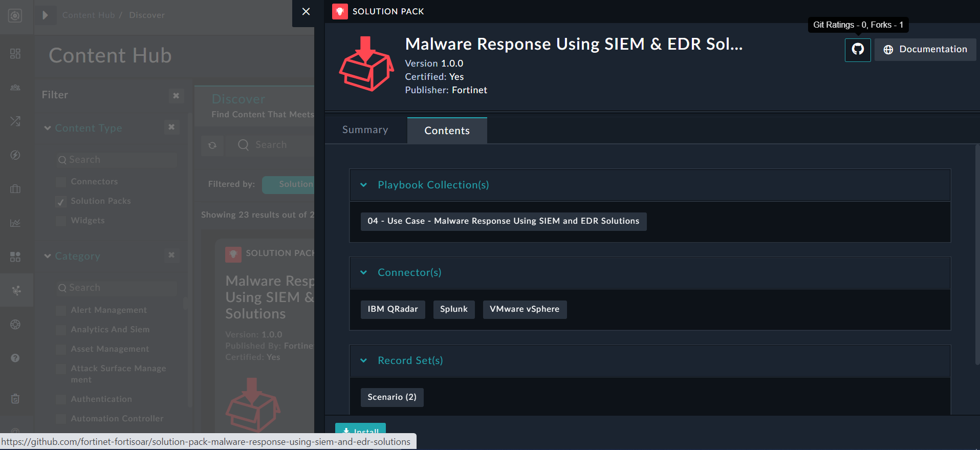Click the large Malware Response solution pack box icon
The width and height of the screenshot is (980, 450).
(366, 64)
